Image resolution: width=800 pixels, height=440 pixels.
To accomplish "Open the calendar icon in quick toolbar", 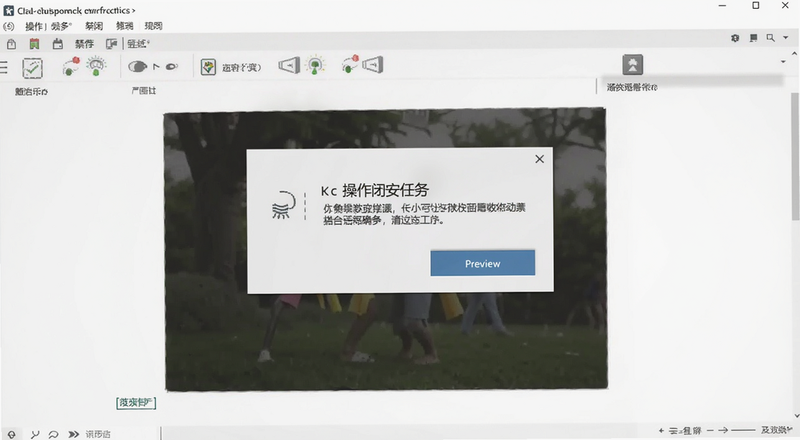I will pyautogui.click(x=58, y=44).
